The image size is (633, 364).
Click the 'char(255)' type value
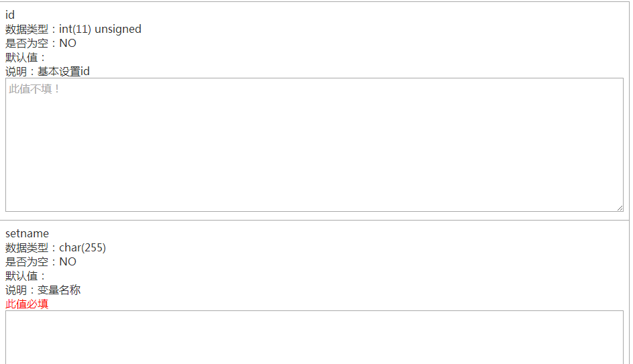point(82,247)
